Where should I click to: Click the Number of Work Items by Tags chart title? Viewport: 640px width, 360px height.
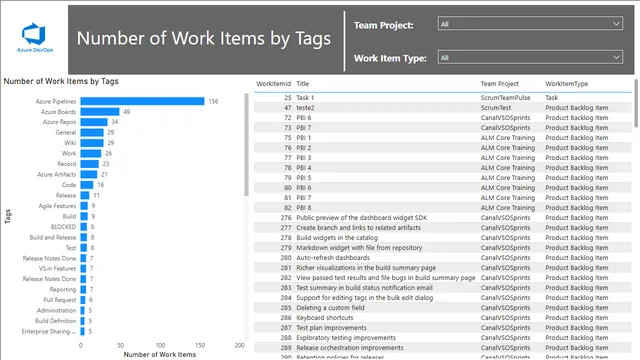coord(61,81)
